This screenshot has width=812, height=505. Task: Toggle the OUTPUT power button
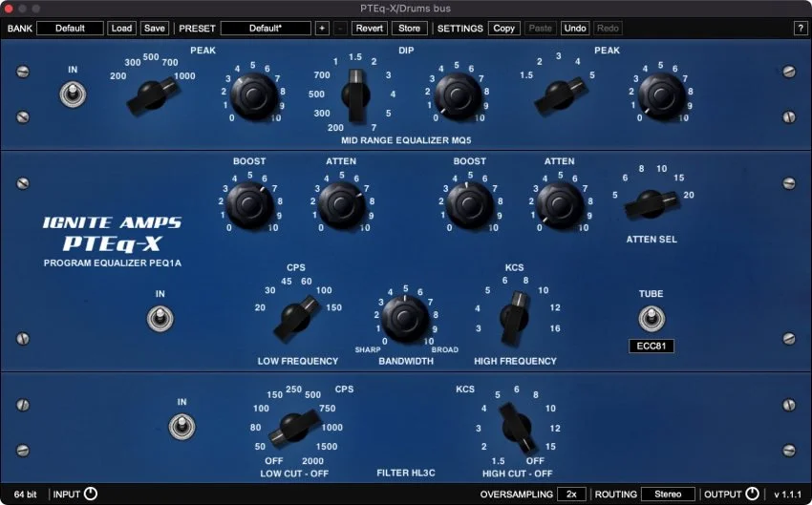click(752, 494)
